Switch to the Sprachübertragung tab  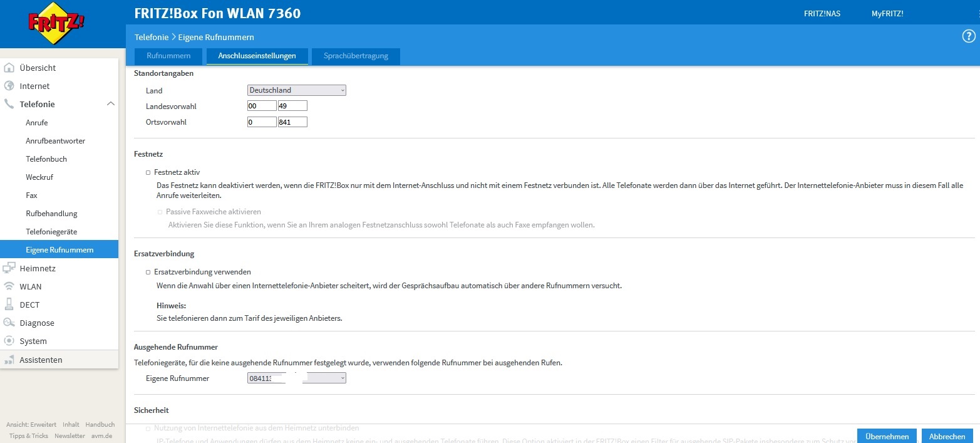356,56
